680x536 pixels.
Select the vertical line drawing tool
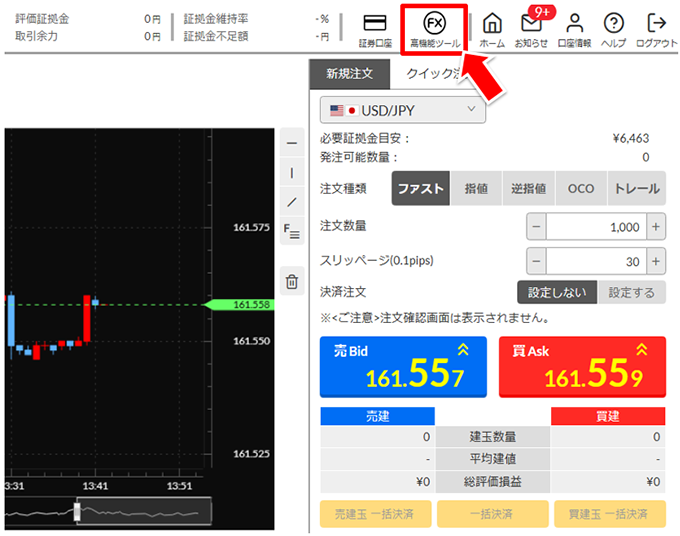(x=292, y=173)
